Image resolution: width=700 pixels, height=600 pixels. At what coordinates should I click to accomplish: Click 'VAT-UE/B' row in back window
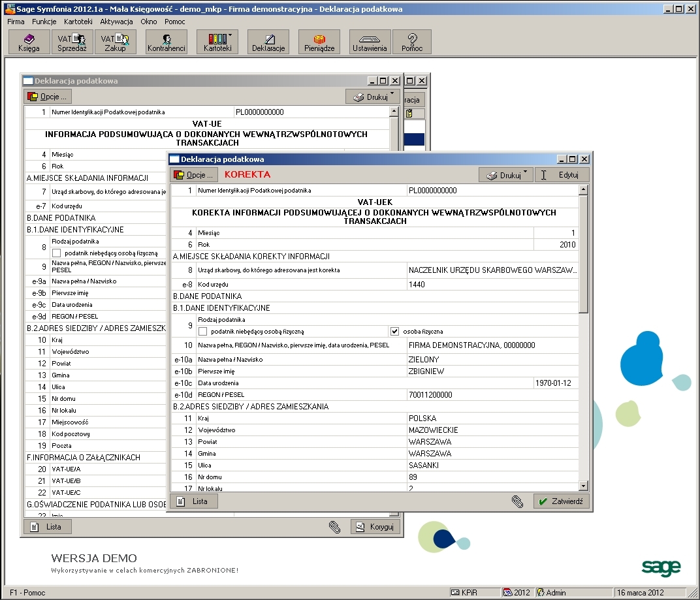pos(95,481)
